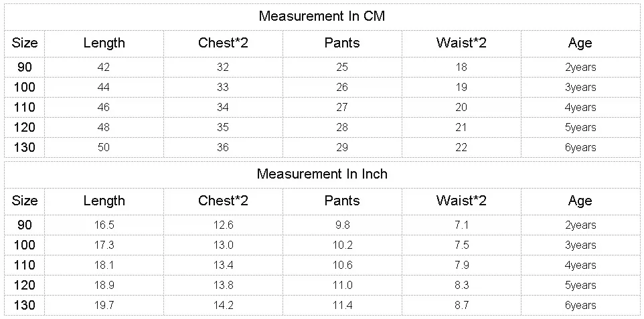This screenshot has width=644, height=319.
Task: Click the Age header in CM table
Action: [580, 43]
